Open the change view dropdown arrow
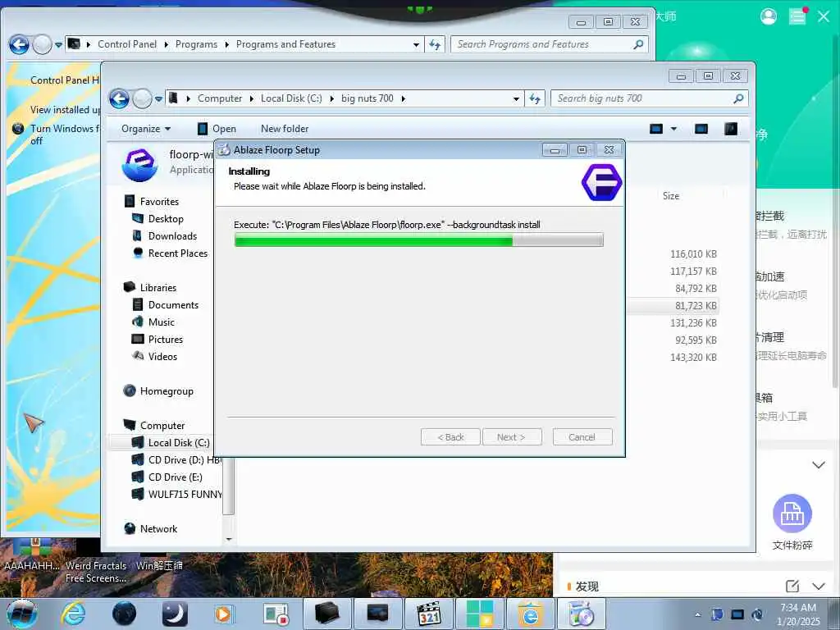This screenshot has height=630, width=840. (x=674, y=129)
